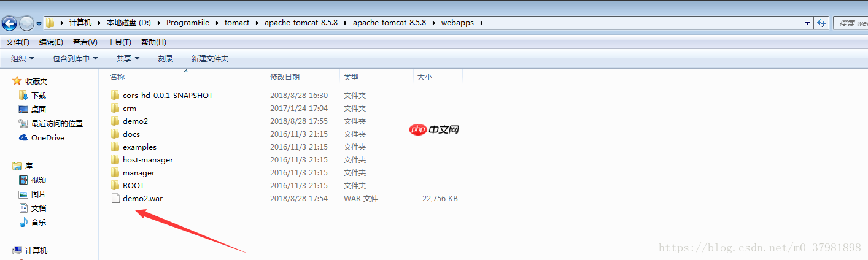Image resolution: width=868 pixels, height=260 pixels.
Task: Select tomact breadcrumb segment
Action: pyautogui.click(x=237, y=23)
